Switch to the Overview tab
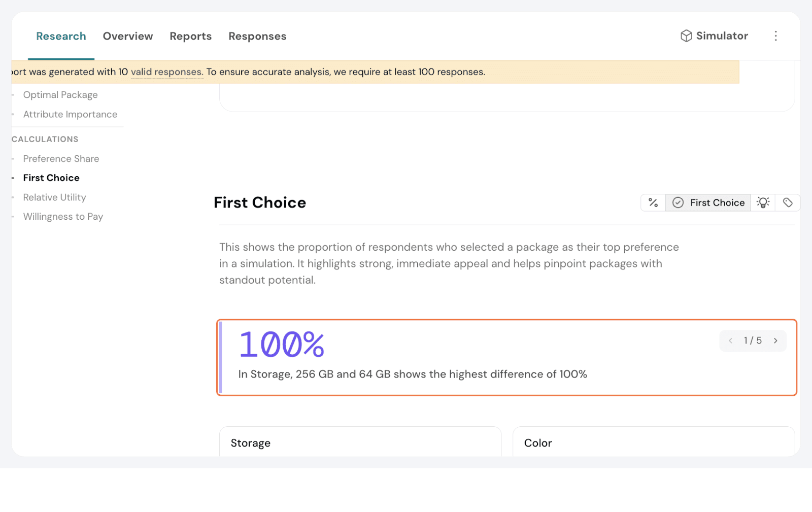The image size is (812, 512). (128, 37)
